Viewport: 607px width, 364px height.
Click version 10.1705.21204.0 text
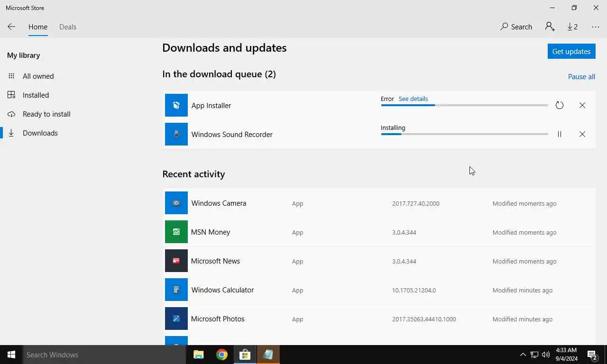[x=414, y=290]
